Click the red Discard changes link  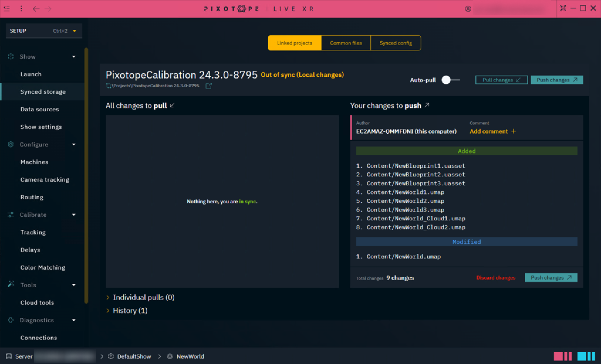pyautogui.click(x=496, y=278)
